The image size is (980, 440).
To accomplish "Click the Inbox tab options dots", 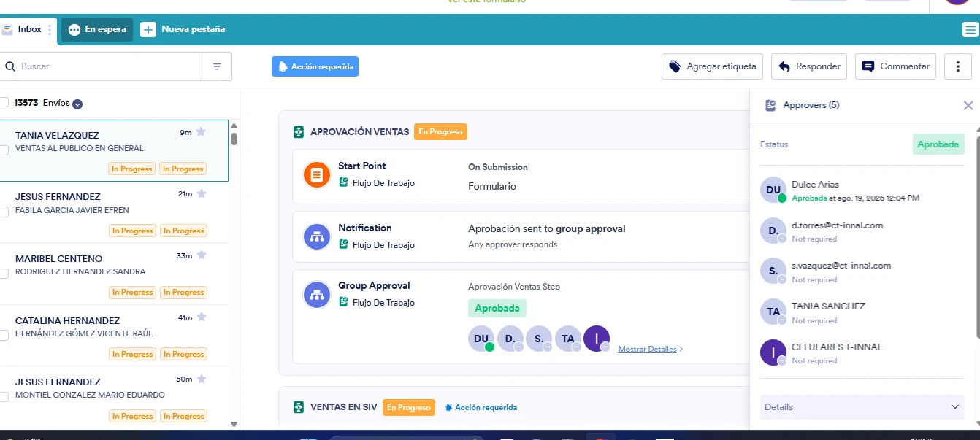I will 50,30.
